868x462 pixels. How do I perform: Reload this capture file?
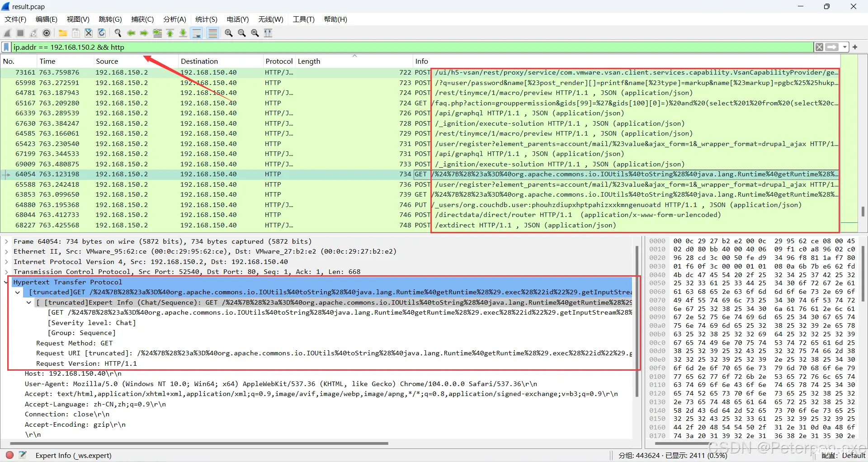point(102,33)
